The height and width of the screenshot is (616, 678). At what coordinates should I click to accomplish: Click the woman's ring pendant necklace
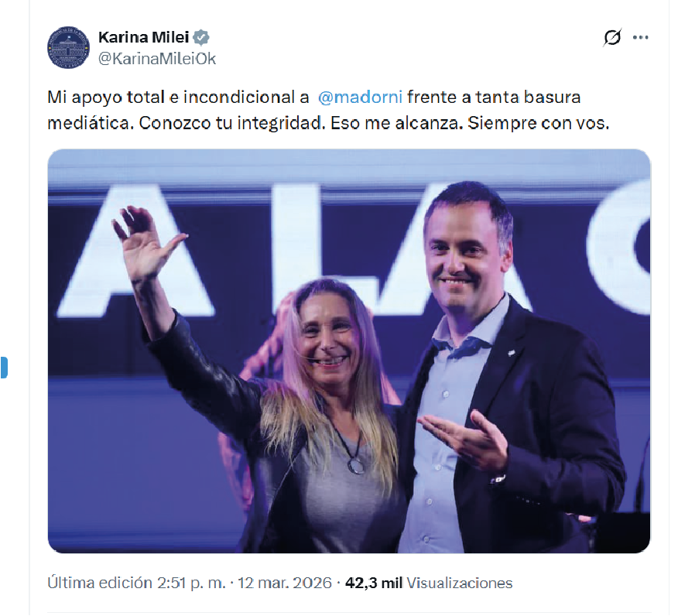(356, 467)
